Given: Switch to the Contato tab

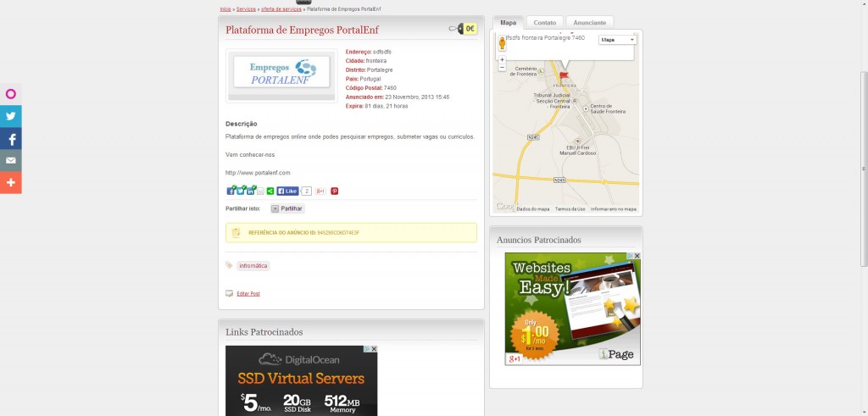Looking at the screenshot, I should pyautogui.click(x=545, y=23).
